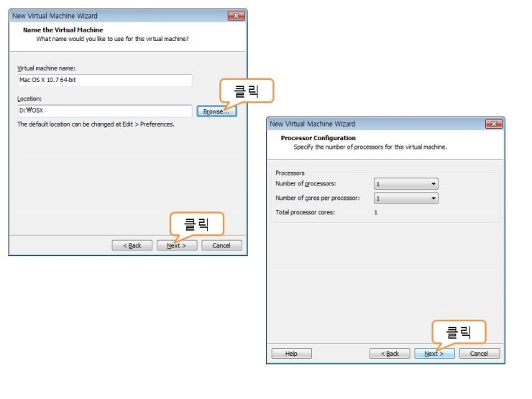Open Help in the Processor Configuration dialog

point(291,353)
